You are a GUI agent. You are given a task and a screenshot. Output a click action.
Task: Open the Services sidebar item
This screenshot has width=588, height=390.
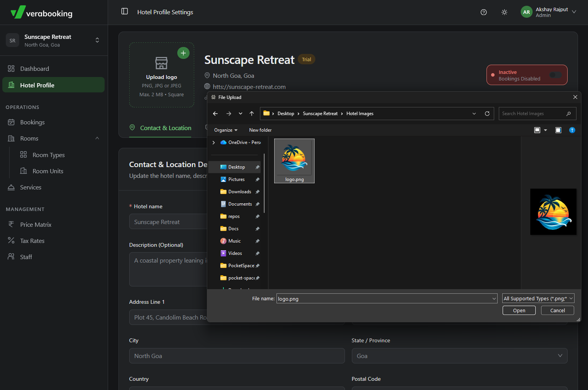coord(53,187)
